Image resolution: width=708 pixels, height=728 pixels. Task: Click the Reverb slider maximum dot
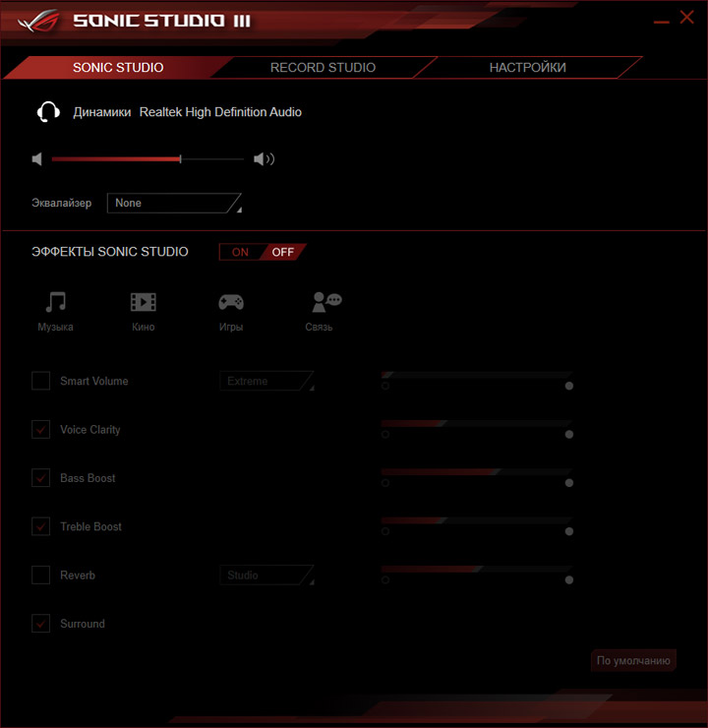coord(569,579)
